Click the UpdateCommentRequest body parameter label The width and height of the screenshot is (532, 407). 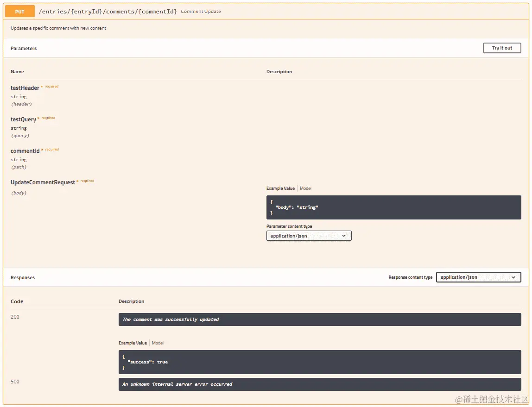click(x=43, y=182)
